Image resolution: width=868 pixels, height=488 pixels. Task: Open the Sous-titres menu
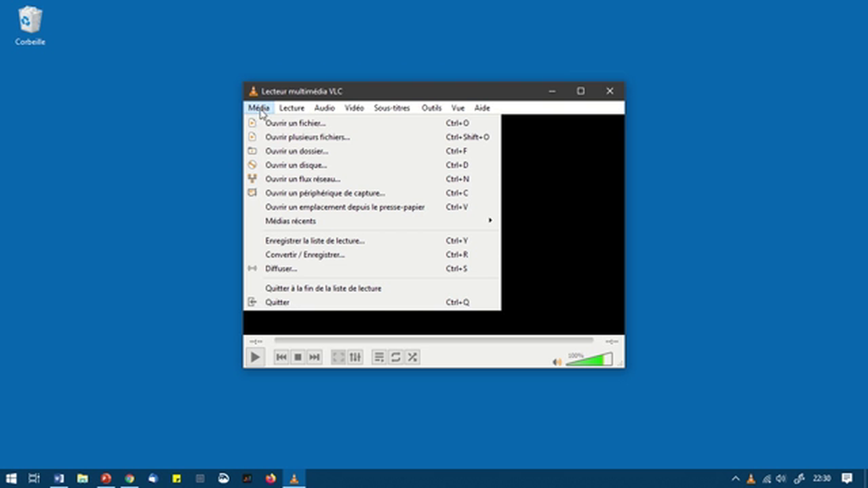(x=391, y=108)
